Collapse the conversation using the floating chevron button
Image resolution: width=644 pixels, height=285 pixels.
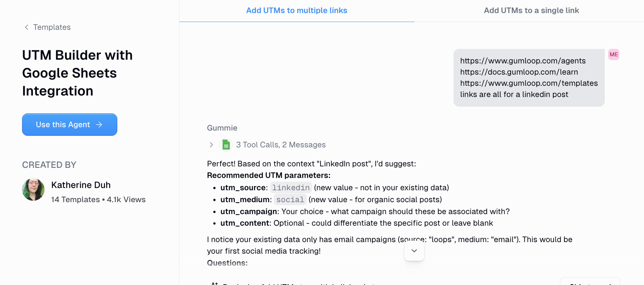click(414, 251)
